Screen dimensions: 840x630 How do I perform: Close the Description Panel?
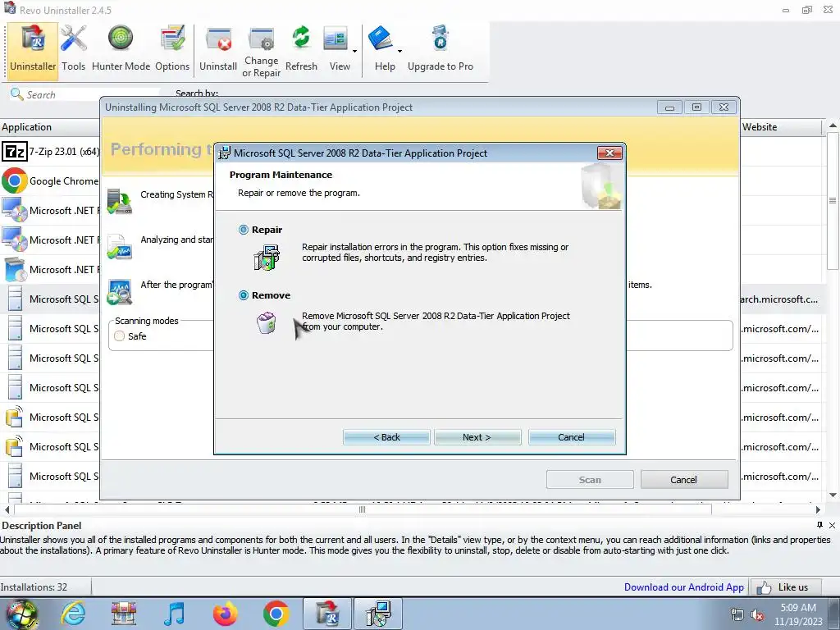[x=832, y=525]
